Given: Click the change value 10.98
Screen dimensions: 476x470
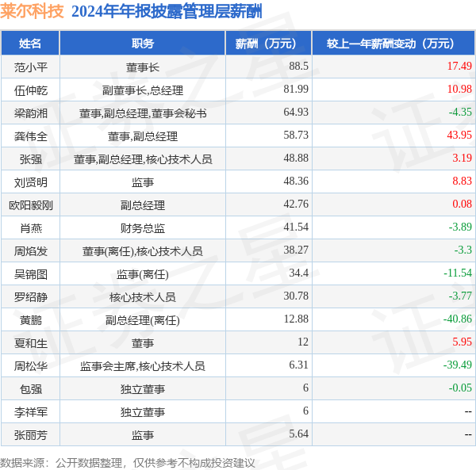Looking at the screenshot, I should click(x=459, y=89).
